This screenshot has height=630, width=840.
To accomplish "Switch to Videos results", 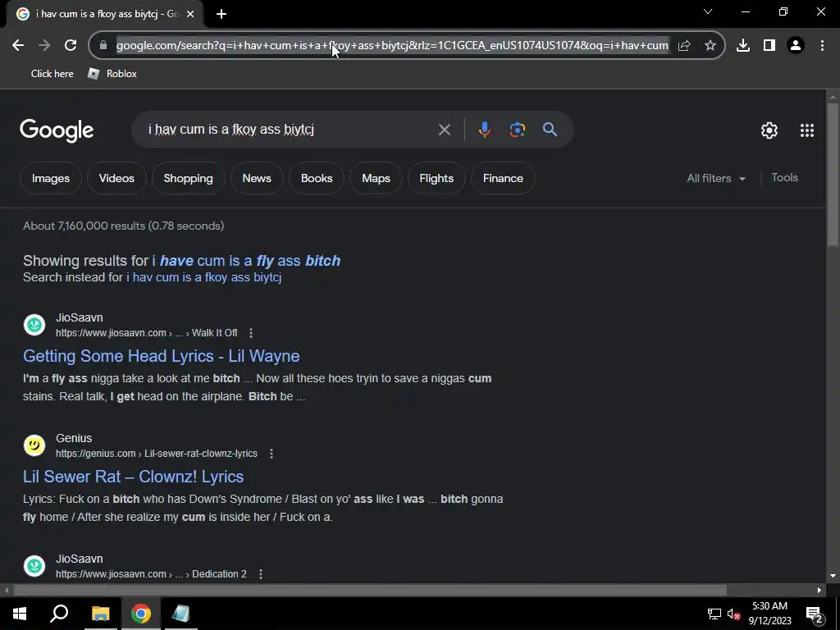I will point(116,178).
